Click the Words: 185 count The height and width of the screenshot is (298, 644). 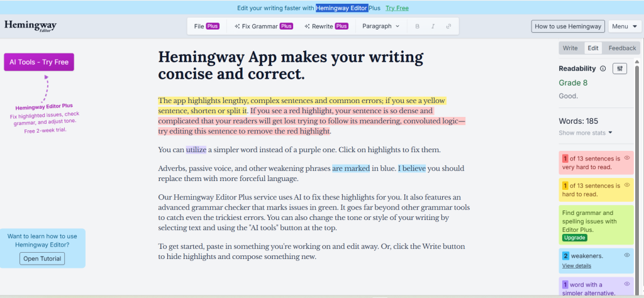click(x=579, y=121)
